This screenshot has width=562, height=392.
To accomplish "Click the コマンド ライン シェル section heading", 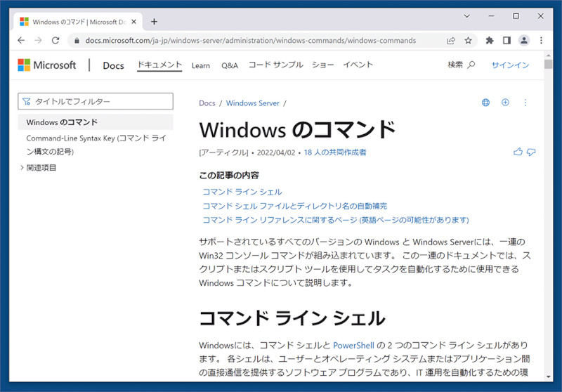I will click(292, 318).
